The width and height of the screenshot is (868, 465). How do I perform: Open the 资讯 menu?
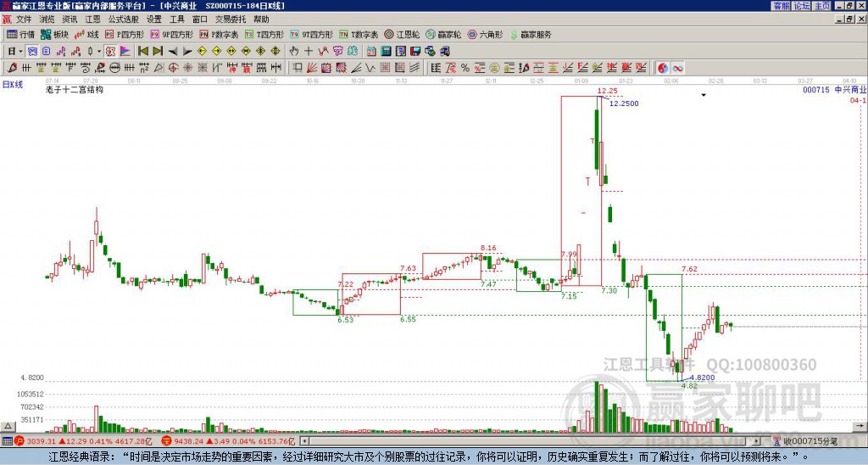[70, 20]
